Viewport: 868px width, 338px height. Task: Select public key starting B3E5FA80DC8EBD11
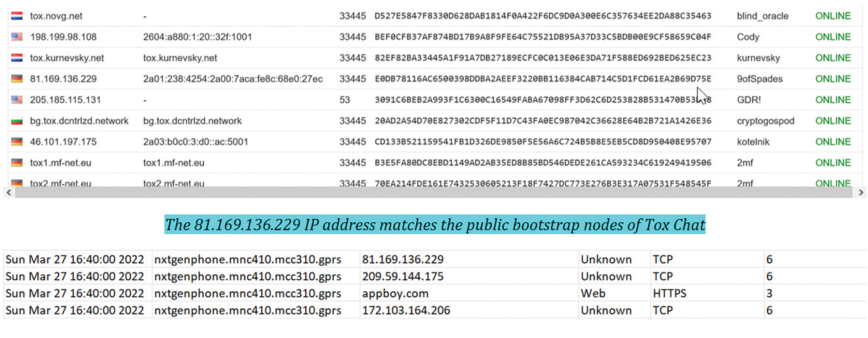coord(543,163)
